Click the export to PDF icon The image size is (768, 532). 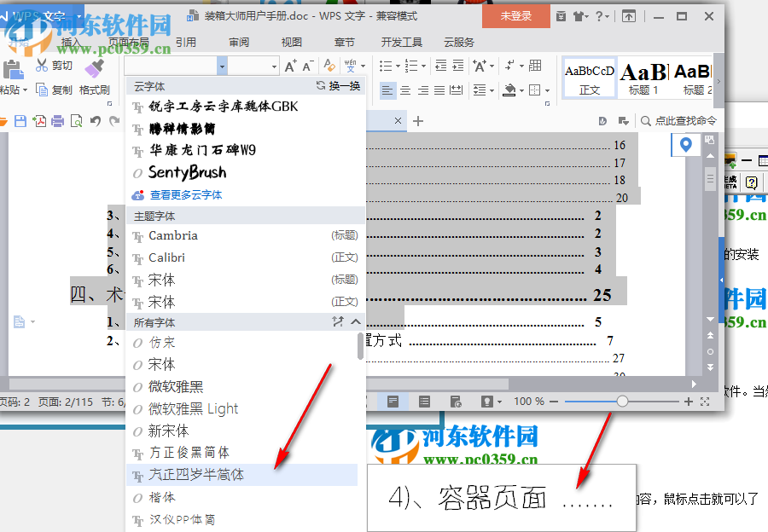(39, 121)
